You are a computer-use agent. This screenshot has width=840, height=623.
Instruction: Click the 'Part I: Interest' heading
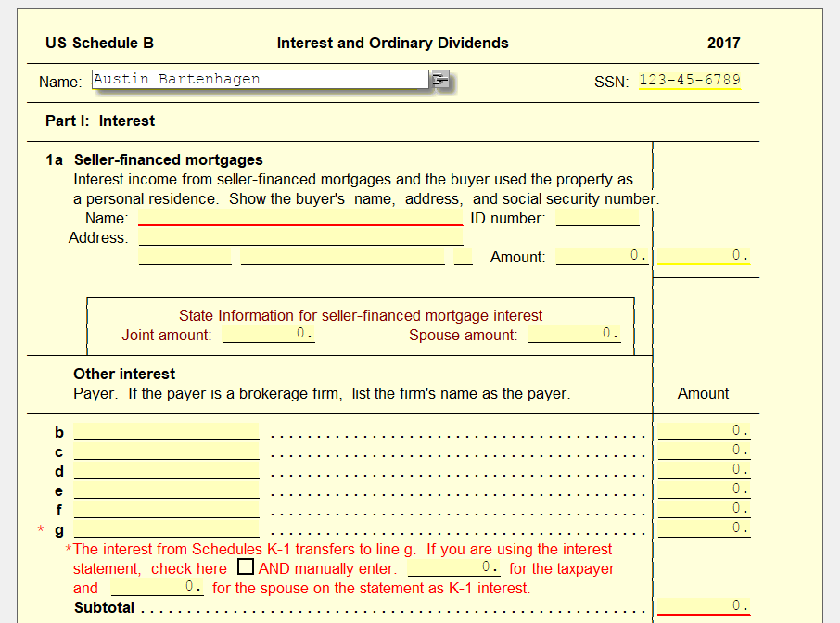[100, 121]
